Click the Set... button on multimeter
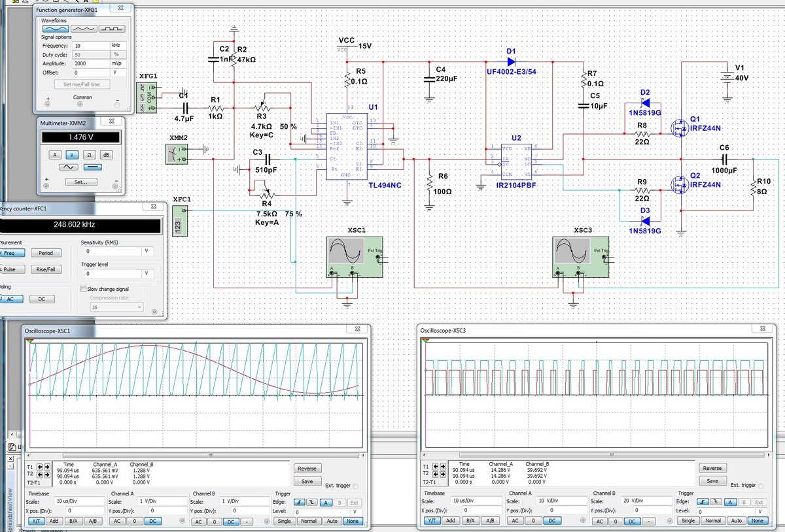 (80, 182)
